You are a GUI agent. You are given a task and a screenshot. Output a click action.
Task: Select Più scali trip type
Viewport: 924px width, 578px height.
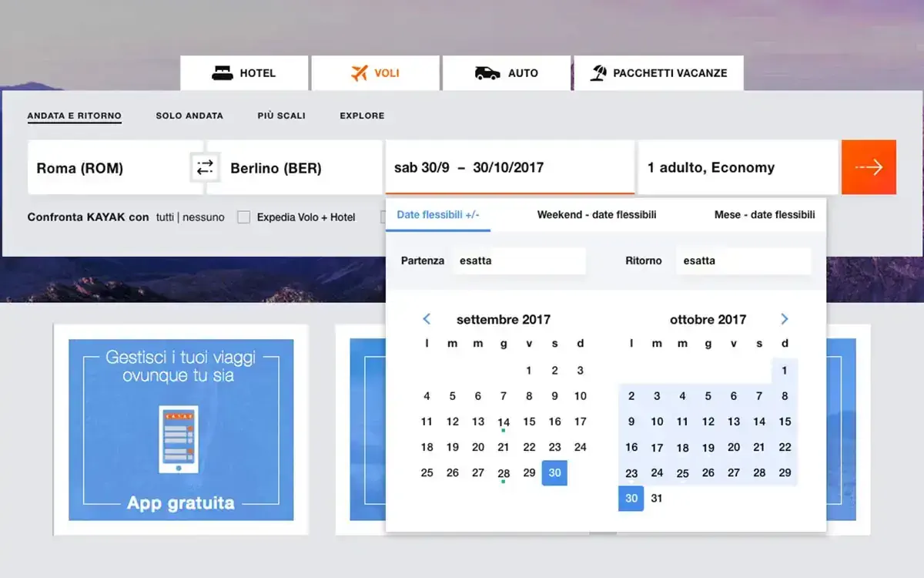click(x=281, y=116)
